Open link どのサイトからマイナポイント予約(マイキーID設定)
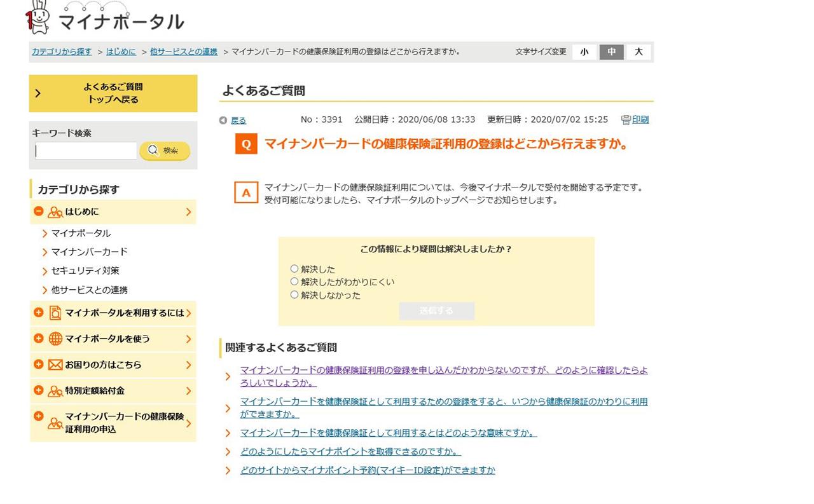 pos(368,470)
